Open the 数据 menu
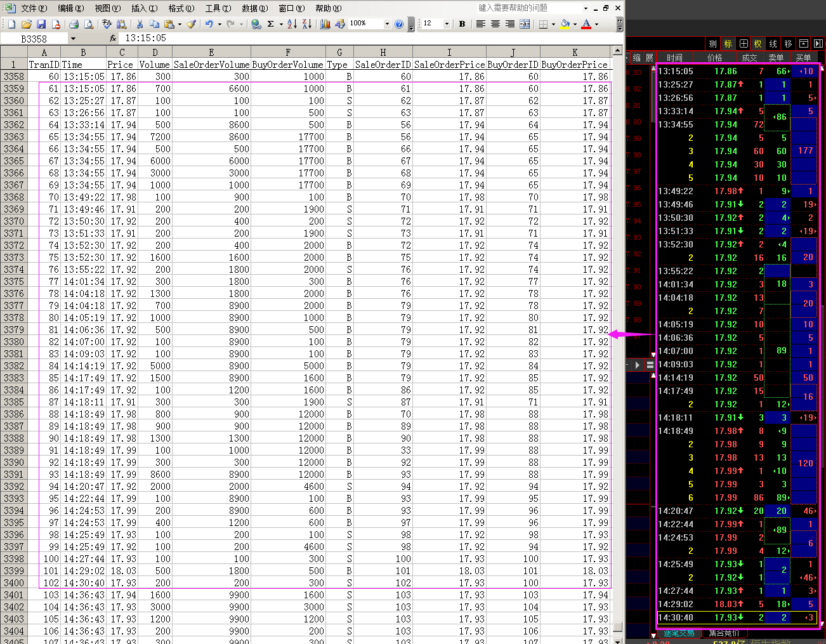This screenshot has height=644, width=826. 254,8
